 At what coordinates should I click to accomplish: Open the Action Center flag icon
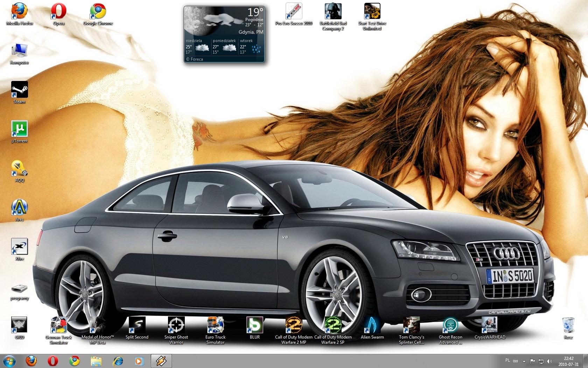[x=532, y=361]
